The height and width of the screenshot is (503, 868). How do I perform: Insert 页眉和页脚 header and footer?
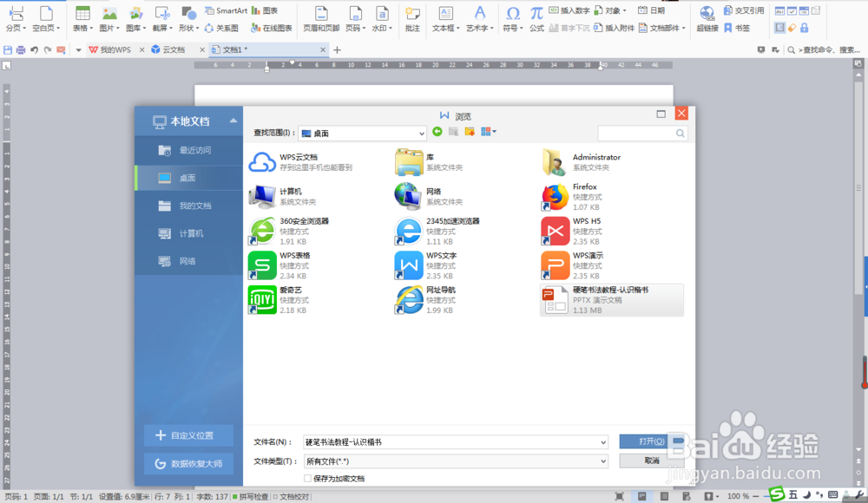click(321, 19)
